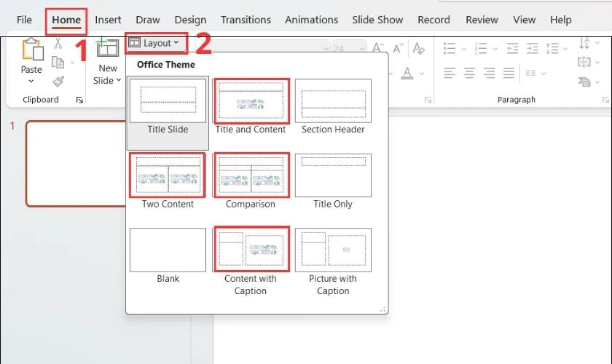Switch to the Design tab

coord(190,20)
